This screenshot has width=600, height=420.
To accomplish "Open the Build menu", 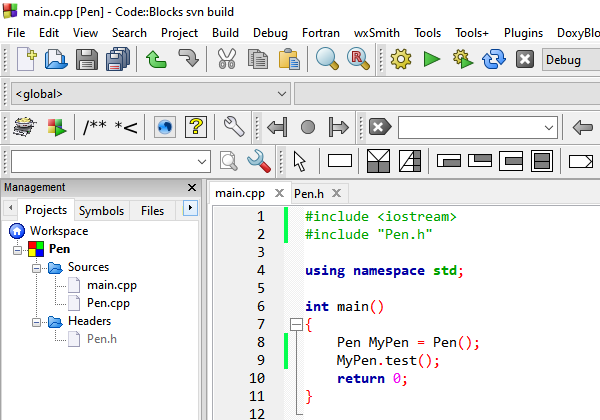I will pos(225,33).
